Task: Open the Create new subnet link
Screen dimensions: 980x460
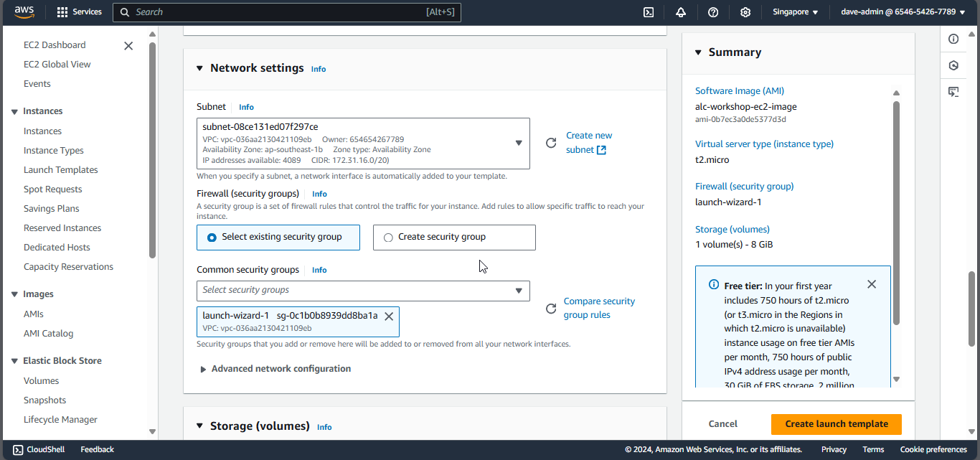Action: tap(588, 142)
